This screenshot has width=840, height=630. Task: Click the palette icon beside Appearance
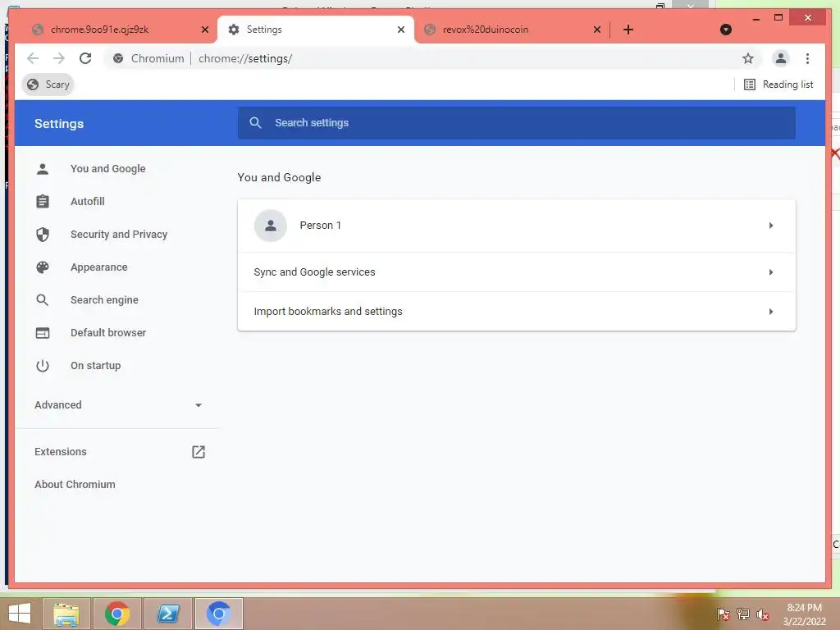pyautogui.click(x=43, y=267)
